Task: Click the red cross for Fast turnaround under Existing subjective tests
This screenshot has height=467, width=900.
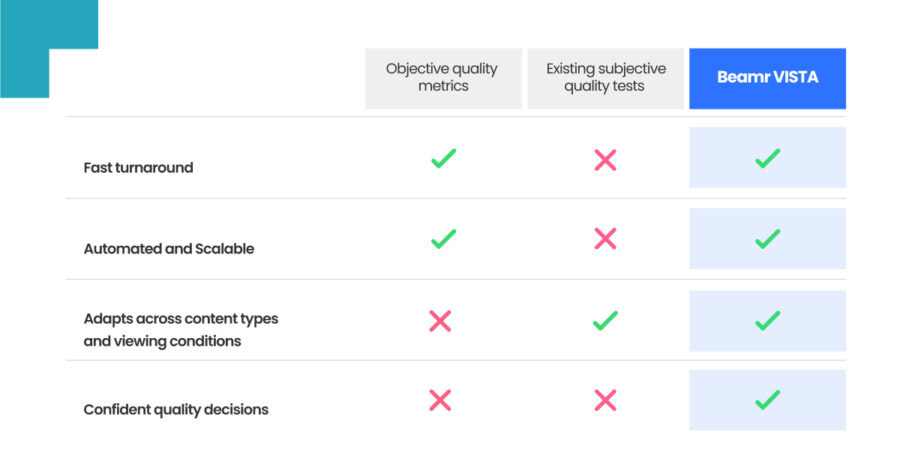Action: click(605, 160)
